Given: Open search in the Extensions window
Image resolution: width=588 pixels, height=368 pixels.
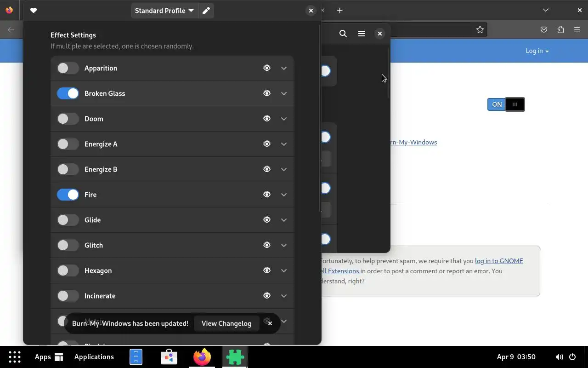Looking at the screenshot, I should click(343, 34).
